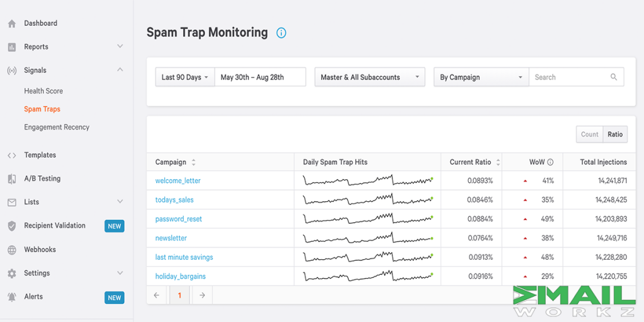The image size is (644, 322).
Task: Open the Last 90 Days dropdown
Action: pyautogui.click(x=184, y=77)
